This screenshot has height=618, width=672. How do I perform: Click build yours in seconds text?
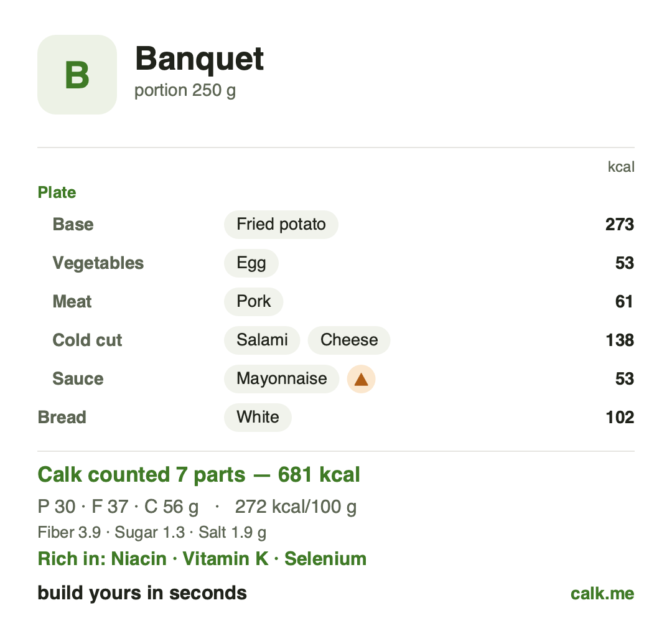pyautogui.click(x=142, y=593)
